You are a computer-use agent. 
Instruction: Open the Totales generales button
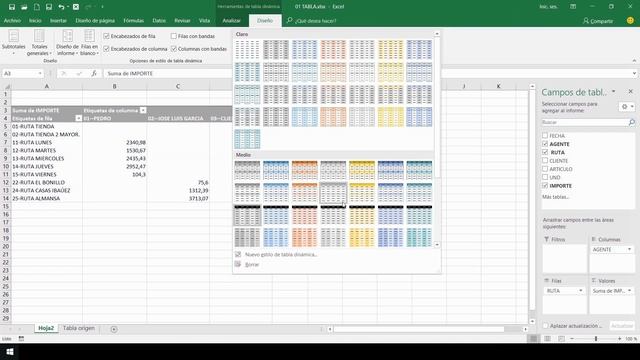coord(40,42)
